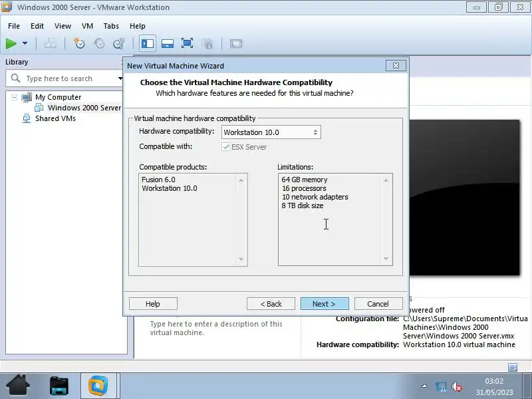532x399 pixels.
Task: Click the console view toolbar icon
Action: (236, 43)
